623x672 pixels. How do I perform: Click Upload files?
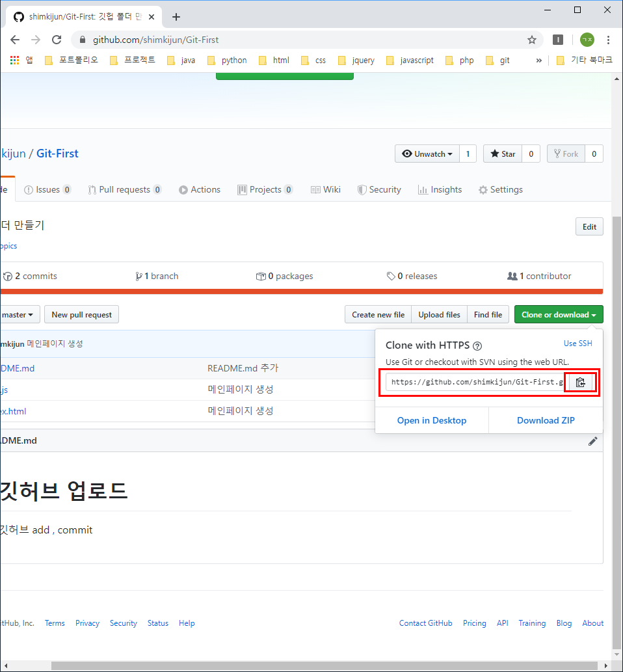tap(439, 315)
